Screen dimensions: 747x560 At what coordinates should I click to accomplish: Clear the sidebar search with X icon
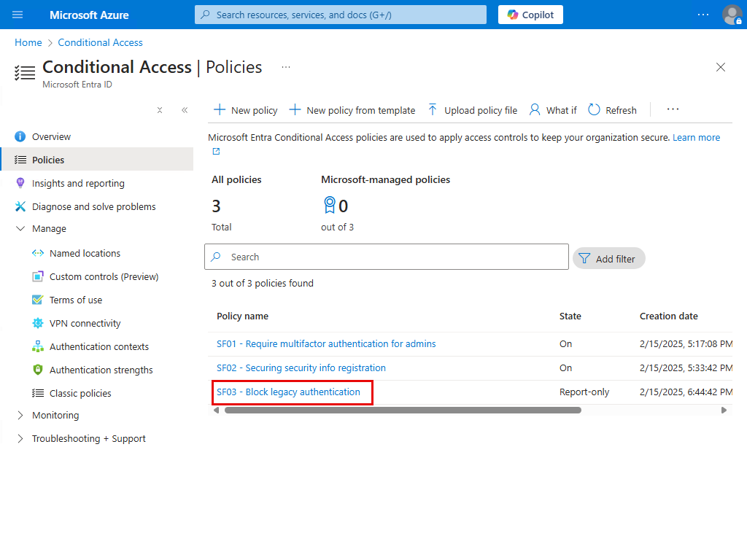(x=160, y=111)
